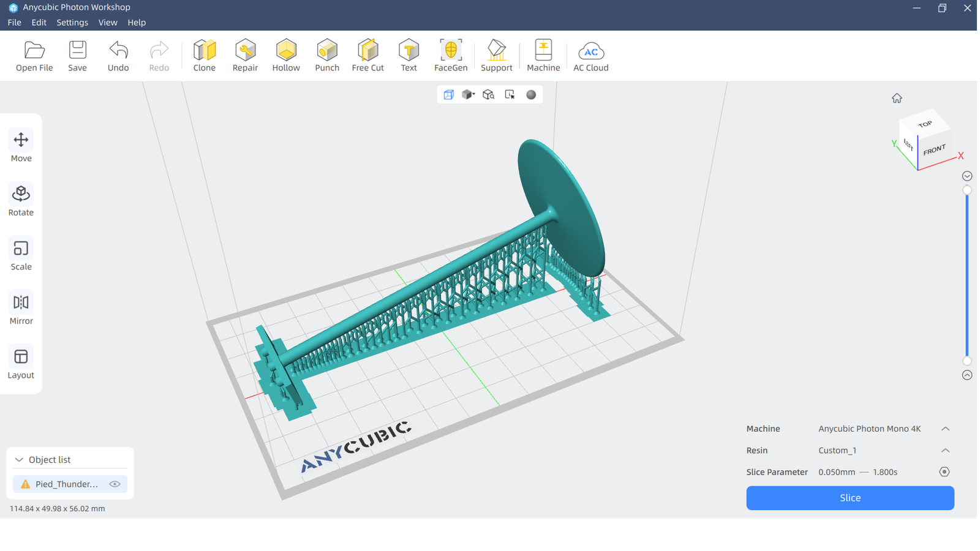Open the Free Cut tool
Image resolution: width=980 pixels, height=551 pixels.
click(368, 56)
